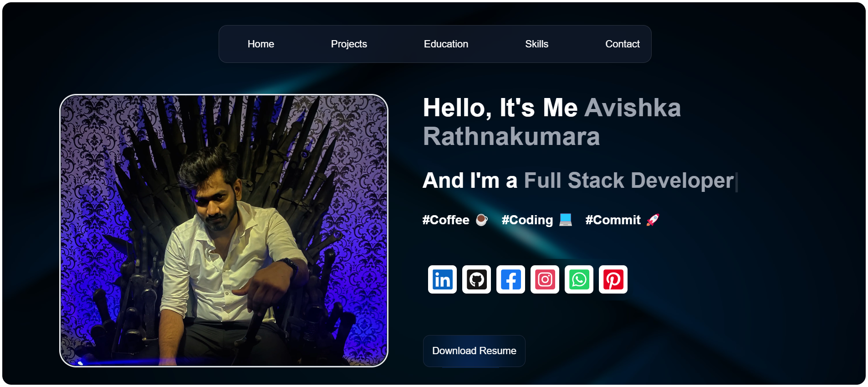
Task: Click the #Coffee hashtag
Action: pos(445,220)
